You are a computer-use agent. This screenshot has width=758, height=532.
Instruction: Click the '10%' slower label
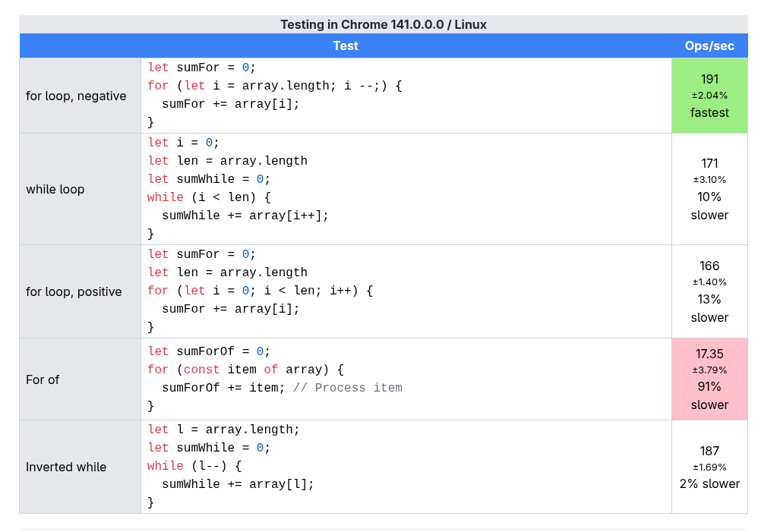(x=709, y=197)
